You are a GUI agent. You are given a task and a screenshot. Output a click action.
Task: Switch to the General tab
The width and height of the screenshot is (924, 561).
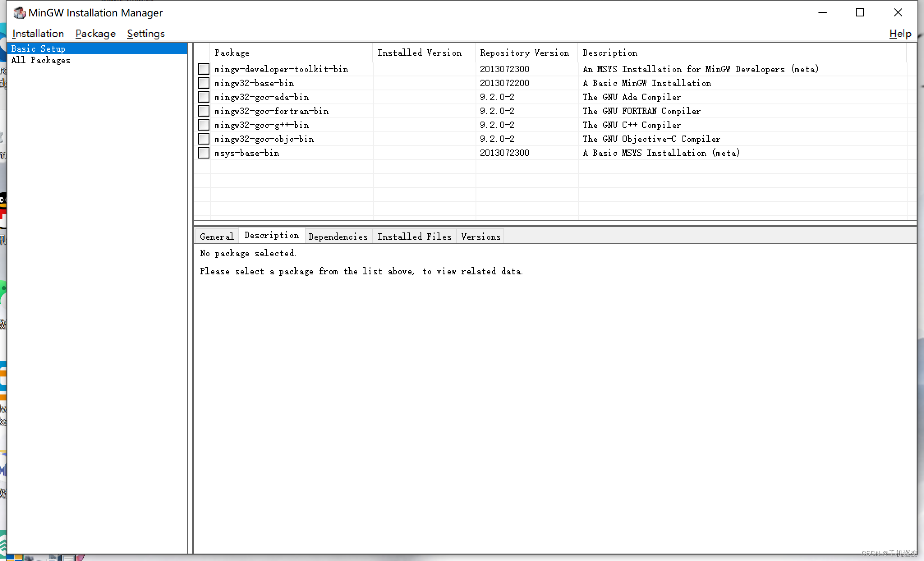pos(217,237)
